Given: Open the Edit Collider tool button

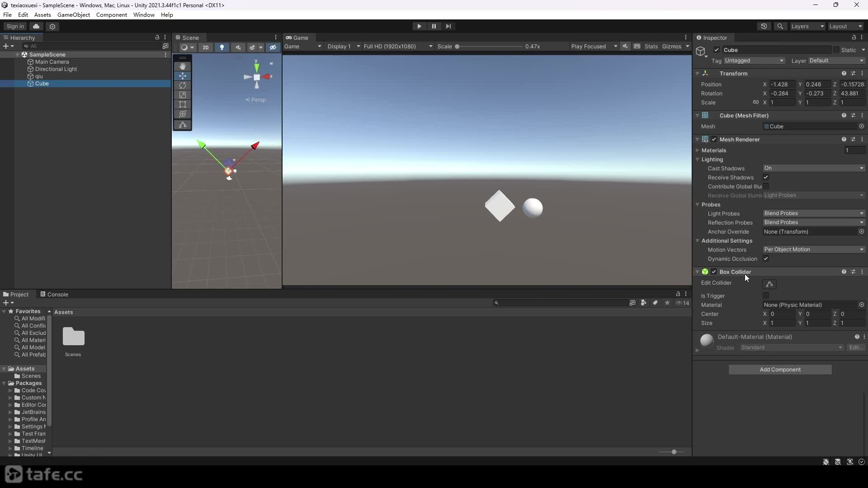Looking at the screenshot, I should tap(769, 284).
